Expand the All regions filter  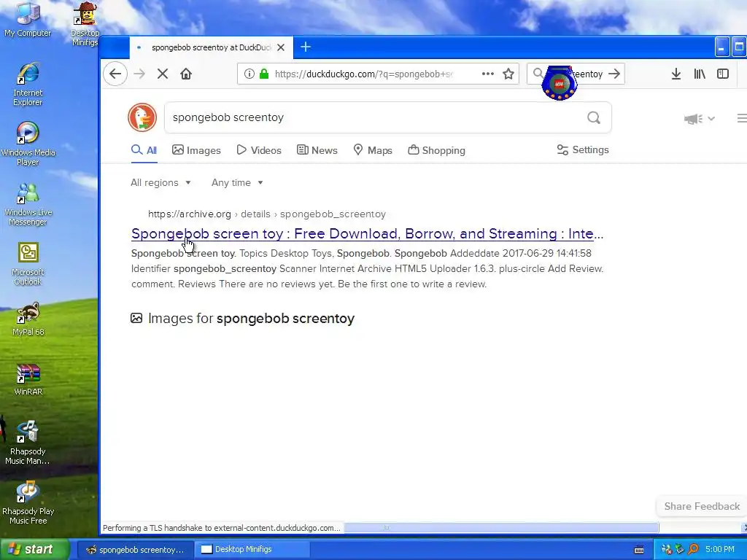tap(160, 182)
